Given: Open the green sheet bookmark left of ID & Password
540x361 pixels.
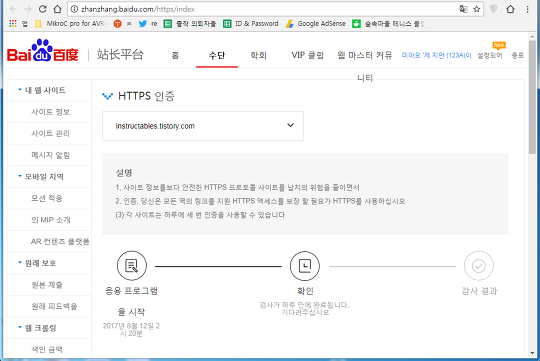Looking at the screenshot, I should point(168,23).
